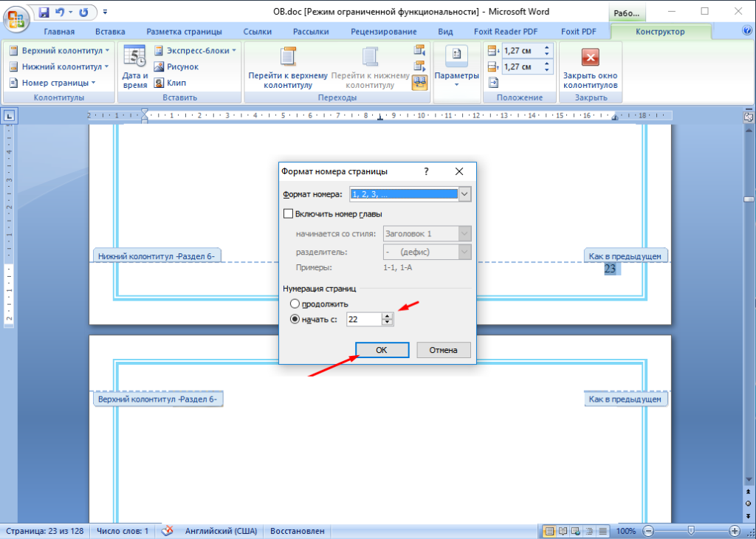756x539 pixels.
Task: Decrease footer from bottom distance spinner
Action: 547,69
